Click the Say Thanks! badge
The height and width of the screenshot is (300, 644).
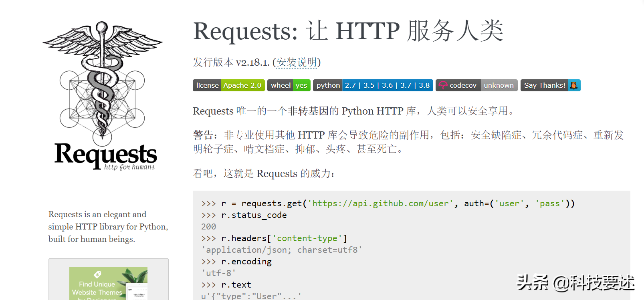click(551, 85)
